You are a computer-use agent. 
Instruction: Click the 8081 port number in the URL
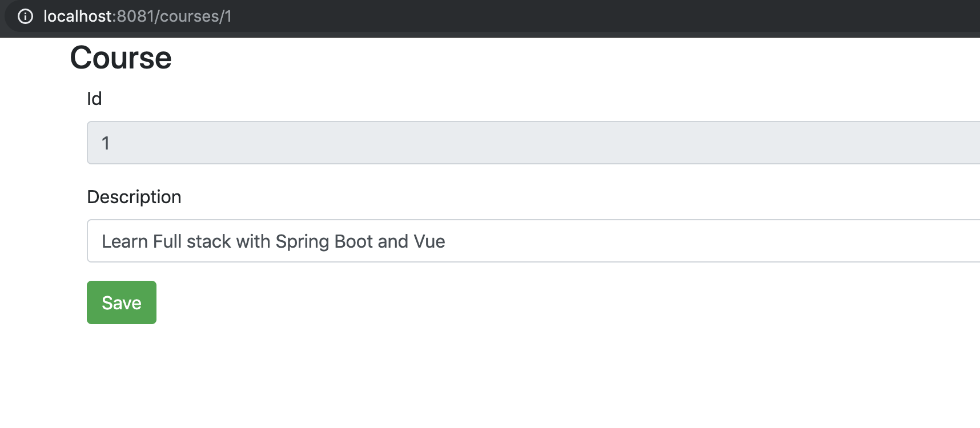pyautogui.click(x=136, y=16)
